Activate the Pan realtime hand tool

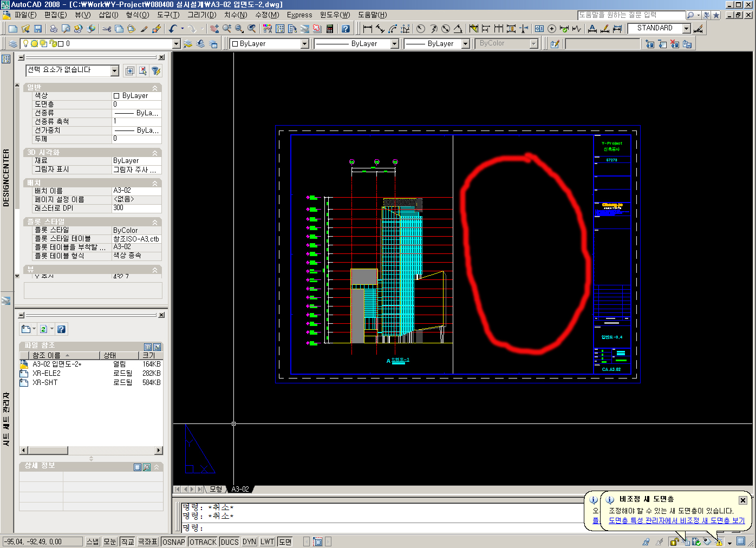click(214, 29)
